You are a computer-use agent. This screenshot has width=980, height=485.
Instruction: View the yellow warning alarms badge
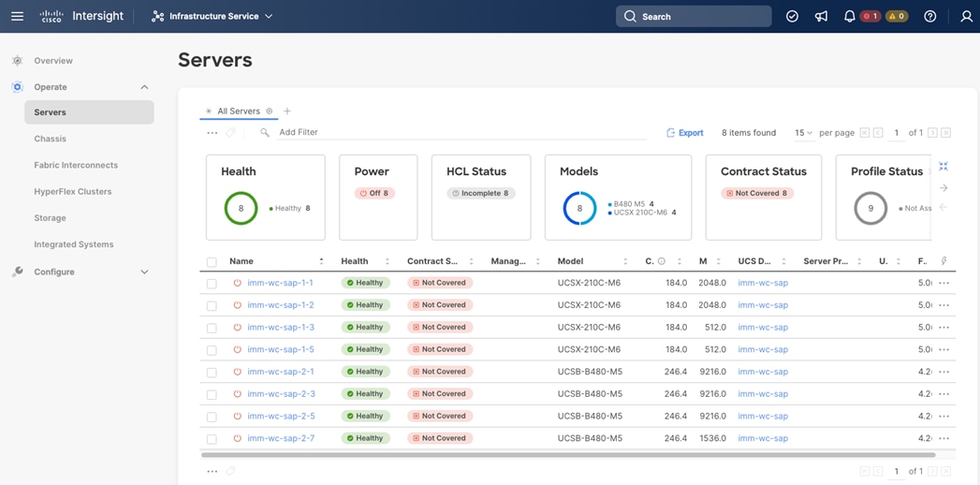coord(897,16)
